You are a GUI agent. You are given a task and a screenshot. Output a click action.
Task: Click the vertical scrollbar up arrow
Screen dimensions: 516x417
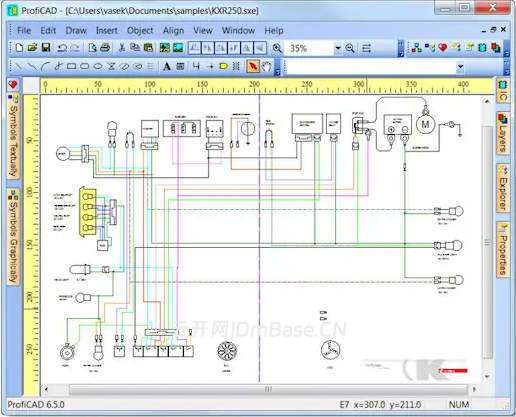pyautogui.click(x=487, y=101)
